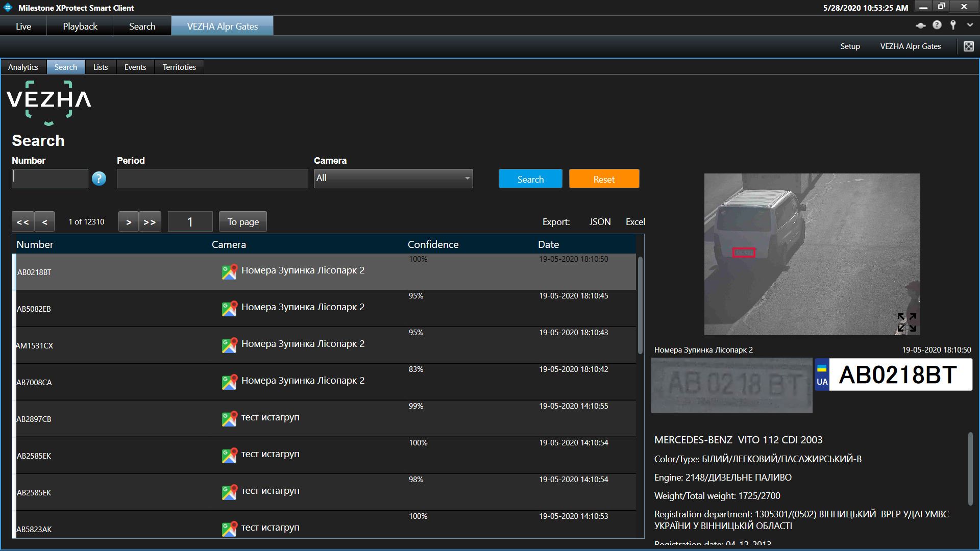This screenshot has width=980, height=551.
Task: Open the main Search tab
Action: coord(142,26)
